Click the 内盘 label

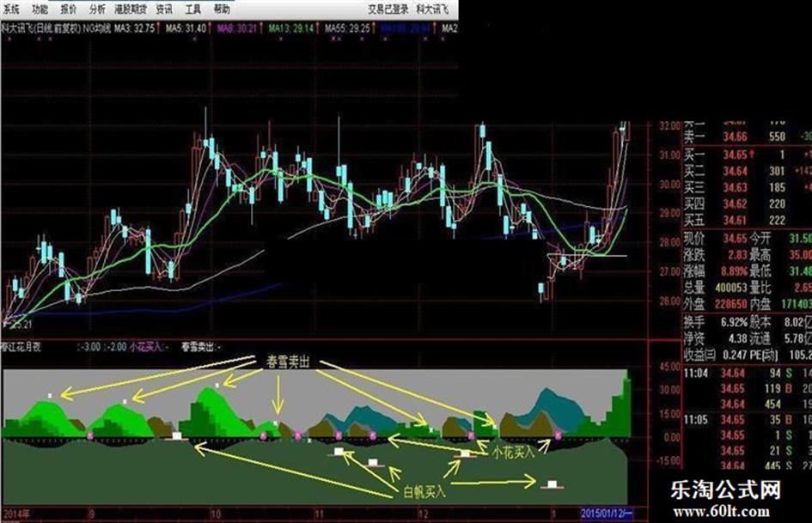pos(760,304)
